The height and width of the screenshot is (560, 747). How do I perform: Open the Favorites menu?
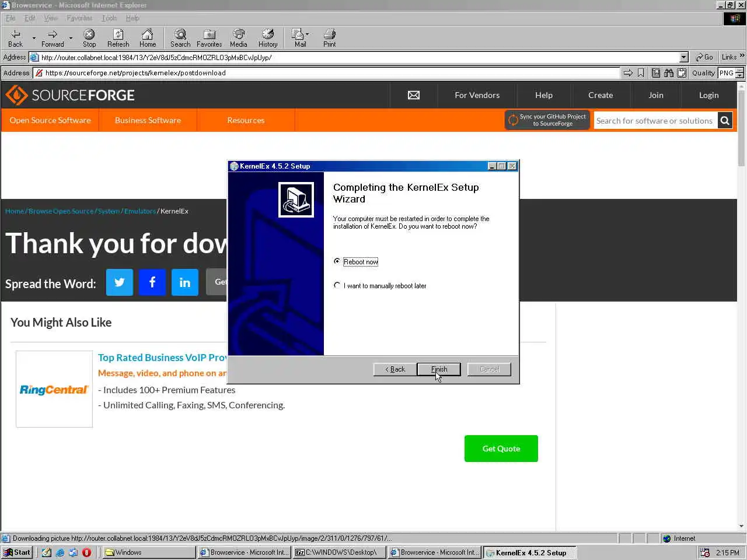79,18
